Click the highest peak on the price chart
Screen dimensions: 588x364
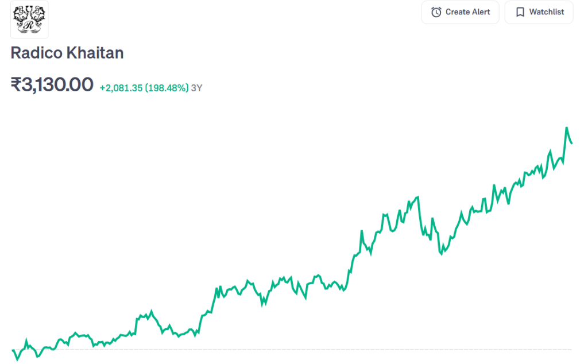click(x=567, y=127)
